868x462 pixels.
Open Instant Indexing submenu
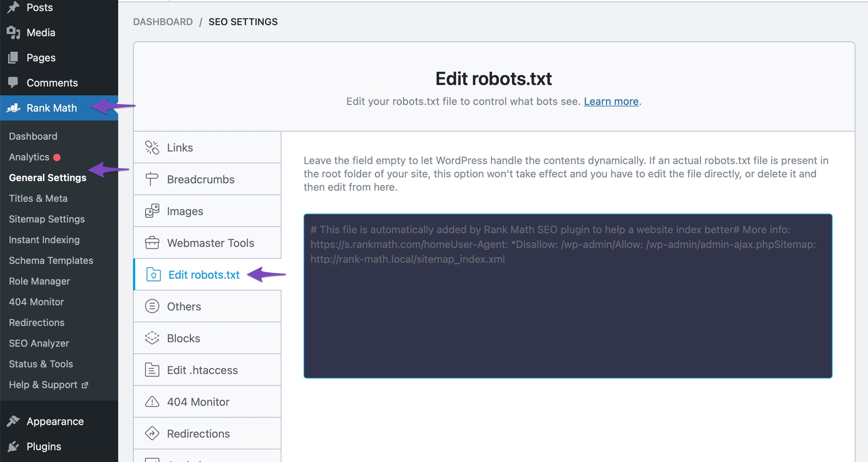click(x=44, y=240)
